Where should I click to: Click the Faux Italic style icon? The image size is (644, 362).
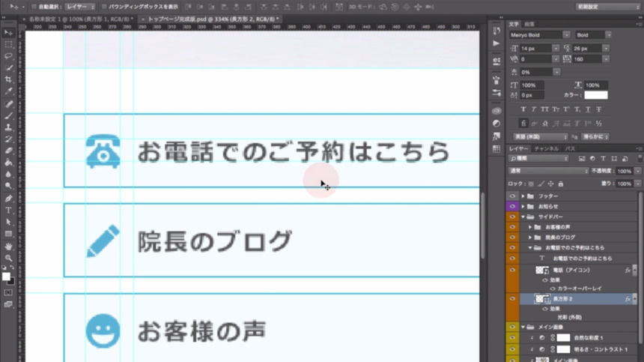[x=533, y=109]
